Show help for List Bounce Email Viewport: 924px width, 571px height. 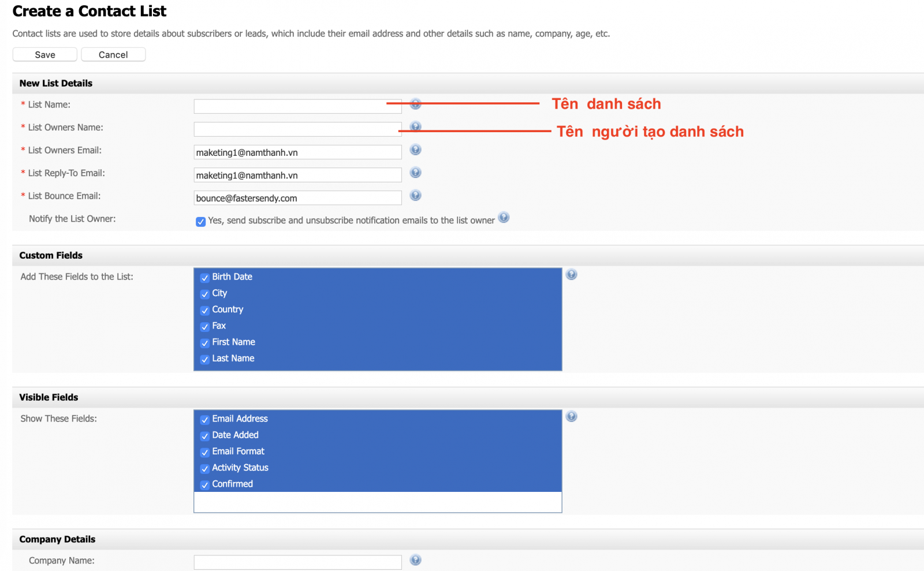pyautogui.click(x=415, y=195)
